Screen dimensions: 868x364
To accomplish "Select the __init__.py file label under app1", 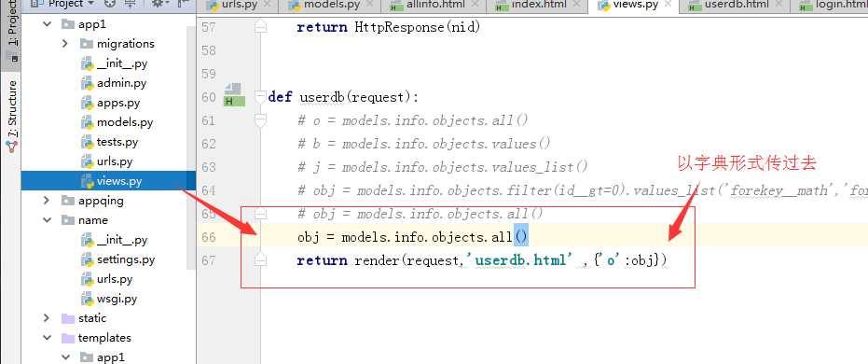I will coord(122,63).
